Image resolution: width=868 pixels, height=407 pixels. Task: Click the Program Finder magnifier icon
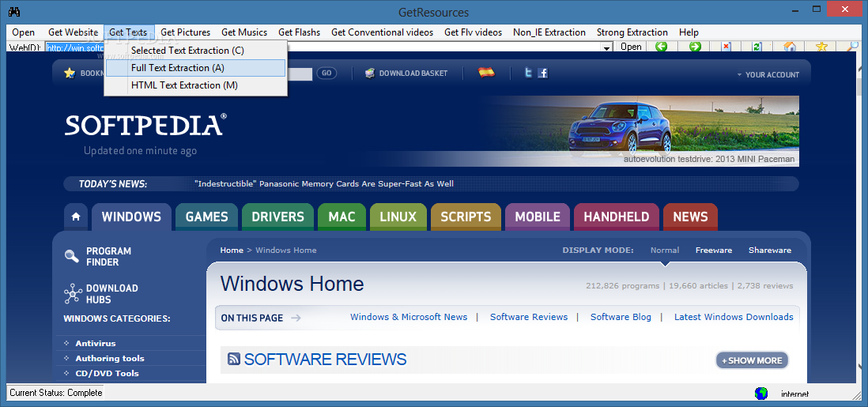point(72,256)
